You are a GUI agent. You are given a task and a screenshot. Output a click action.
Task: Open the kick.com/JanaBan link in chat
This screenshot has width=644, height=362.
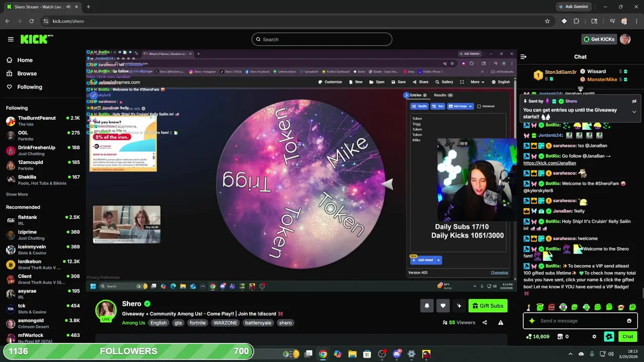click(x=549, y=163)
